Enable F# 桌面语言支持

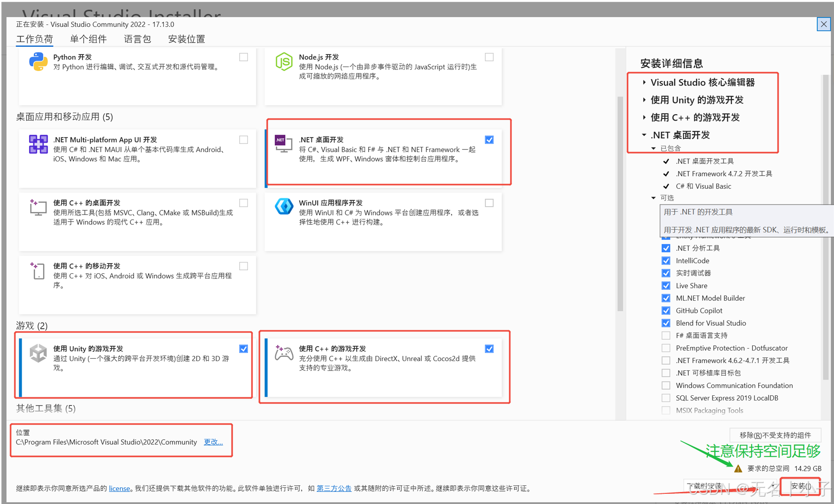(666, 335)
